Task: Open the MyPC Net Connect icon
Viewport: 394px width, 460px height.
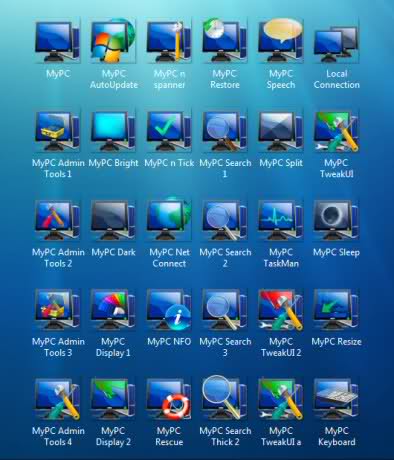Action: tap(169, 219)
